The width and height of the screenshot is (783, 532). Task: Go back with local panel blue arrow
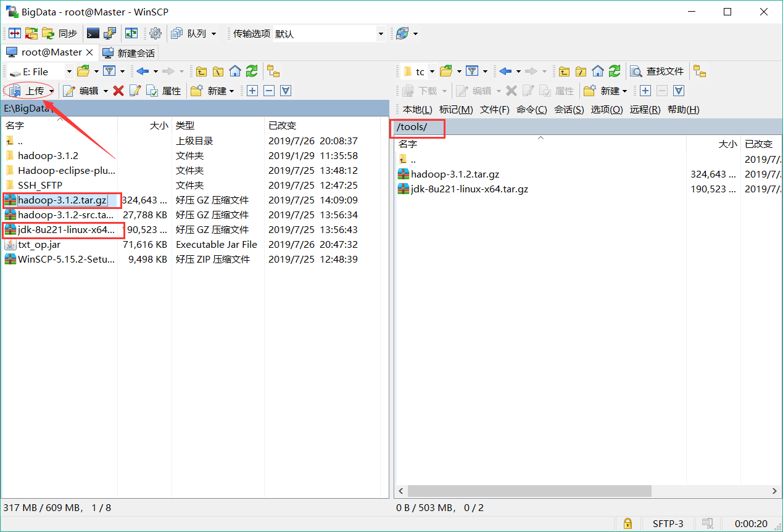143,72
